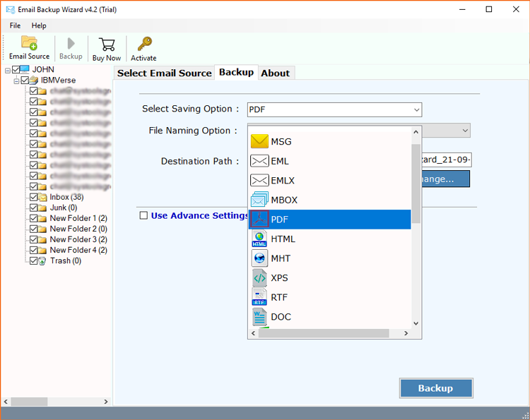The image size is (530, 420).
Task: Toggle Use Advance Settings checkbox
Action: [143, 215]
